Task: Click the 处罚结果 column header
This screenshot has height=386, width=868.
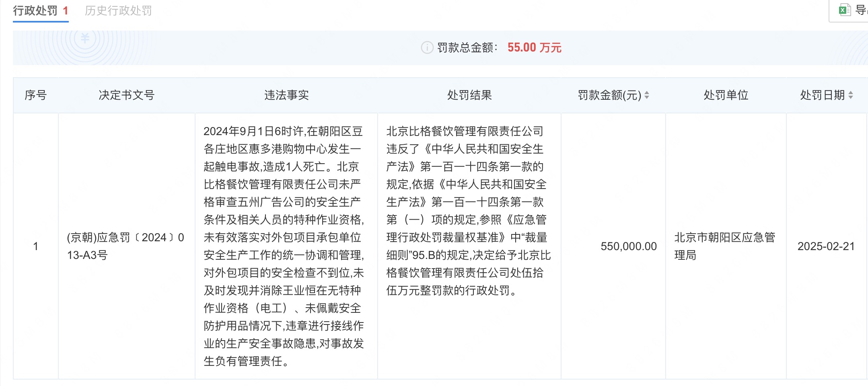Action: [x=469, y=95]
